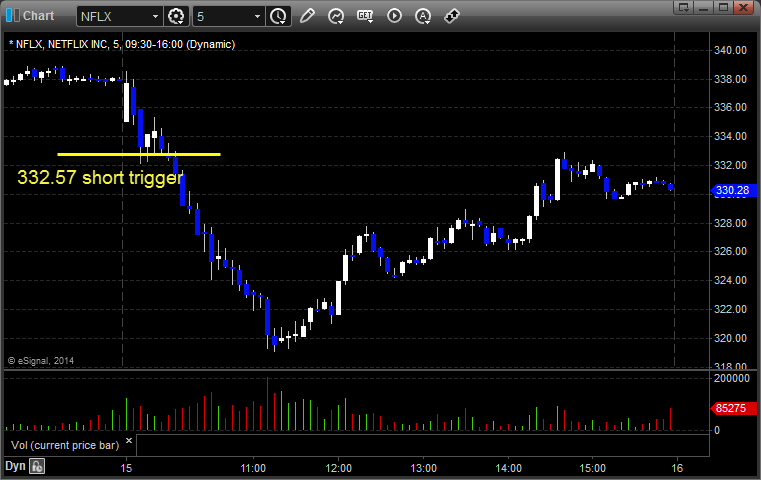Select the yellow short trigger line
This screenshot has width=761, height=480.
tap(139, 155)
